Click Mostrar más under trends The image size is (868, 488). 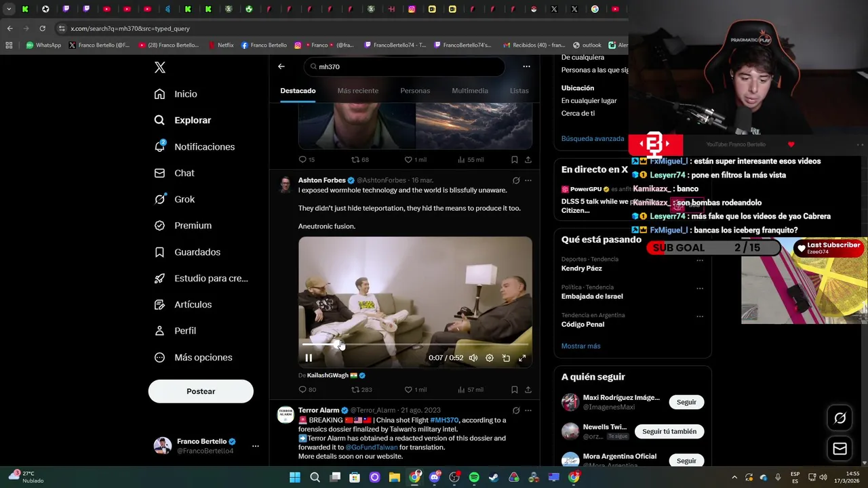coord(580,346)
